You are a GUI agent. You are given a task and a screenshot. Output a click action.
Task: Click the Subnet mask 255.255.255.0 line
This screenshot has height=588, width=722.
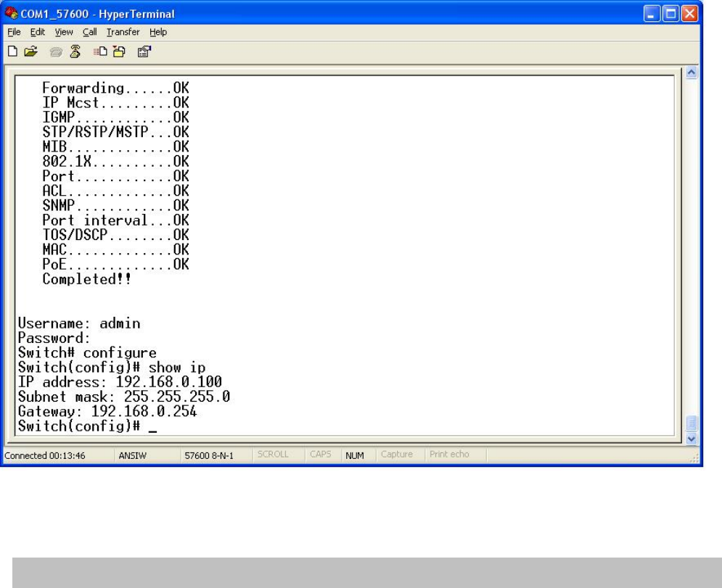124,397
